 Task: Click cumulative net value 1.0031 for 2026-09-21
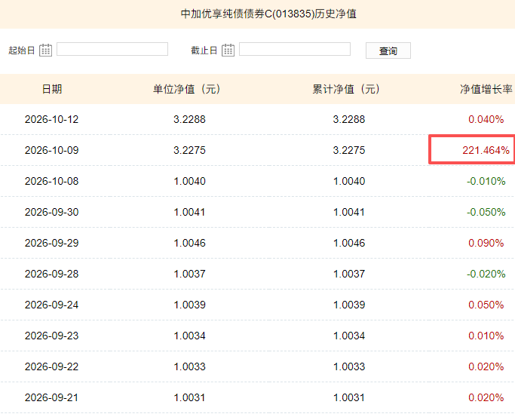(349, 397)
